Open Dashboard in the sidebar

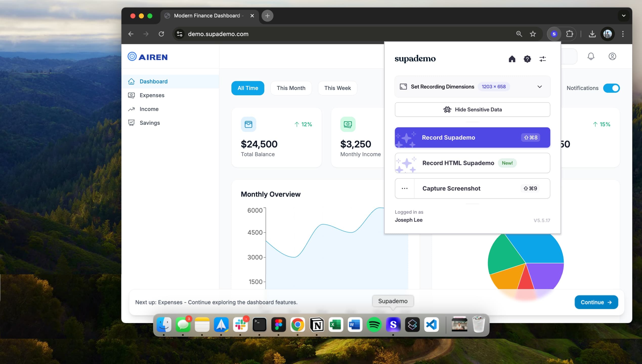pyautogui.click(x=170, y=81)
